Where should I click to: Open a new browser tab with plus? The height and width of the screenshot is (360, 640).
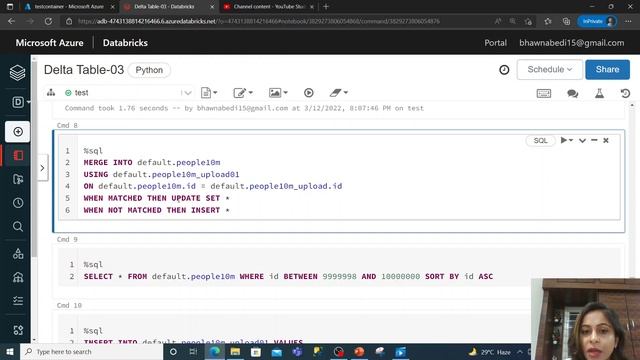326,7
